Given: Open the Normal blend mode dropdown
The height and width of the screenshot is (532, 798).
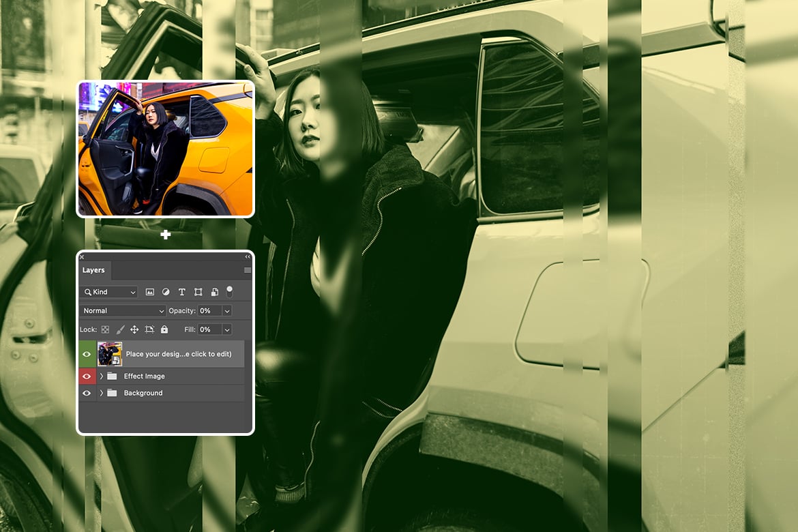Looking at the screenshot, I should (x=123, y=310).
